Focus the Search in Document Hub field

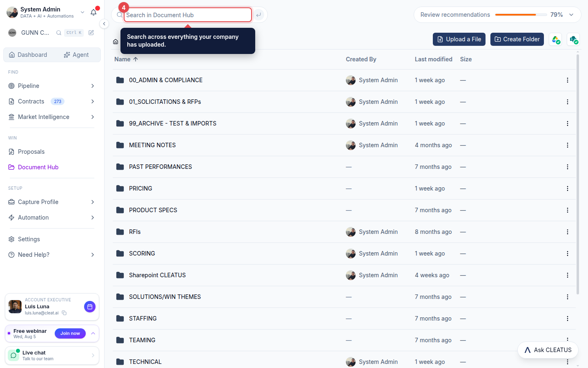coord(188,15)
